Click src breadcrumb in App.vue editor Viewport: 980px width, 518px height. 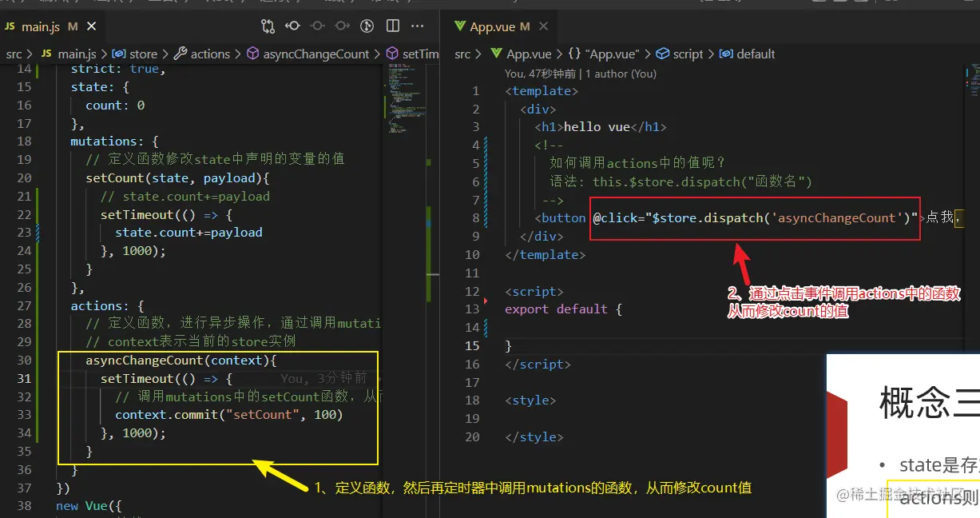coord(462,54)
